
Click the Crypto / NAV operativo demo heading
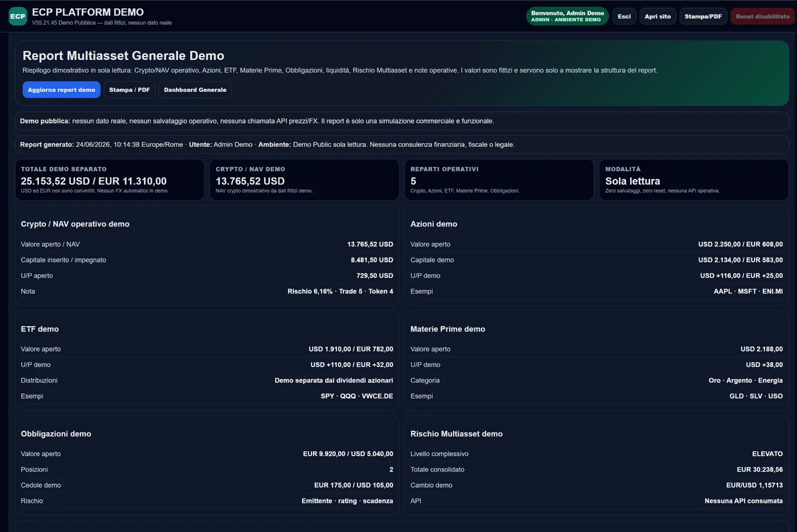[x=75, y=224]
